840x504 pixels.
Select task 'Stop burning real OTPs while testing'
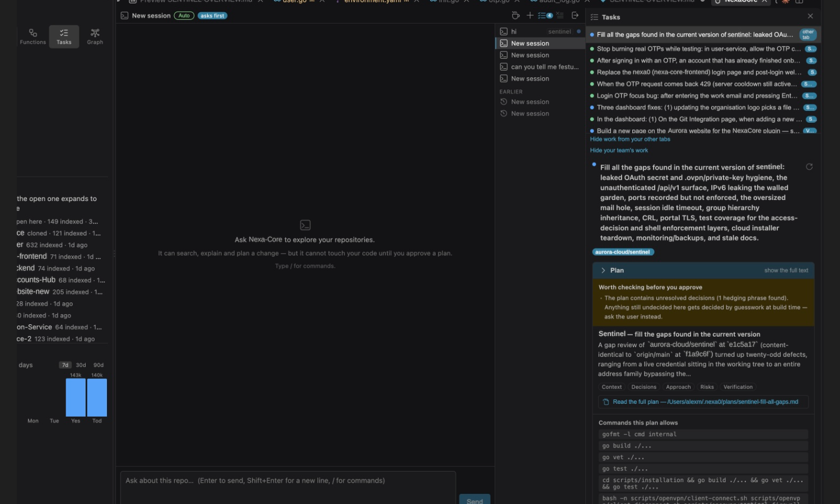(703, 49)
